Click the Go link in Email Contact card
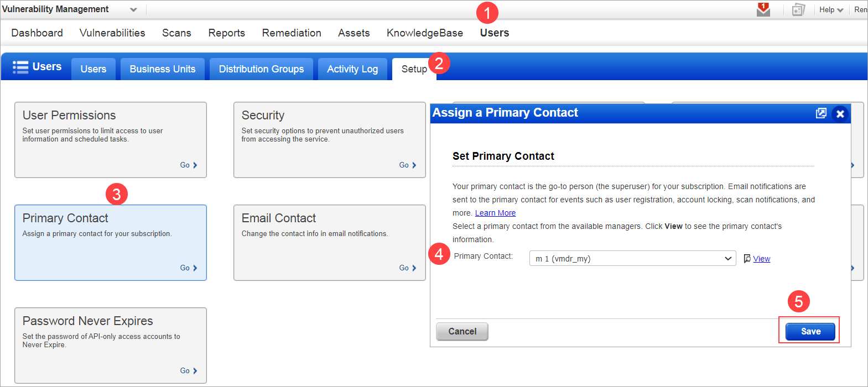This screenshot has height=387, width=868. click(x=404, y=268)
